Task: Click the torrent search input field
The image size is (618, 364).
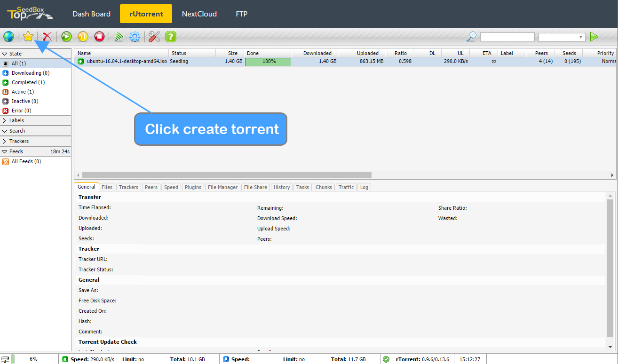Action: pyautogui.click(x=507, y=37)
